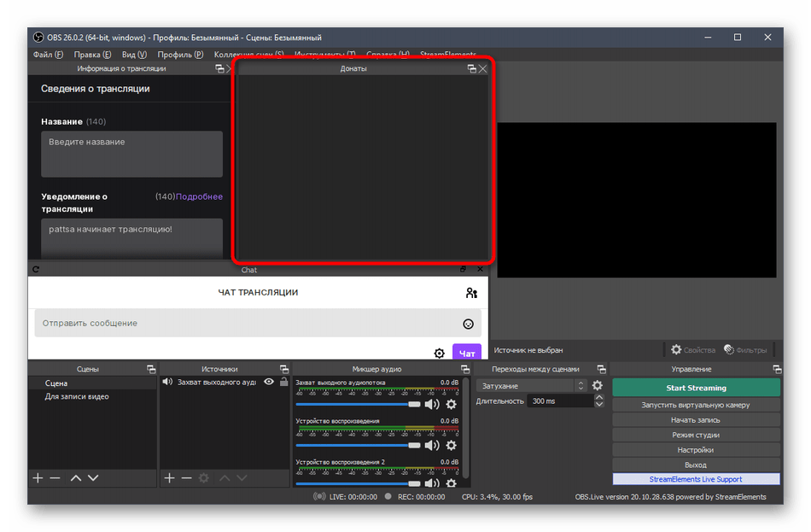Open the Профиль menu

click(186, 55)
